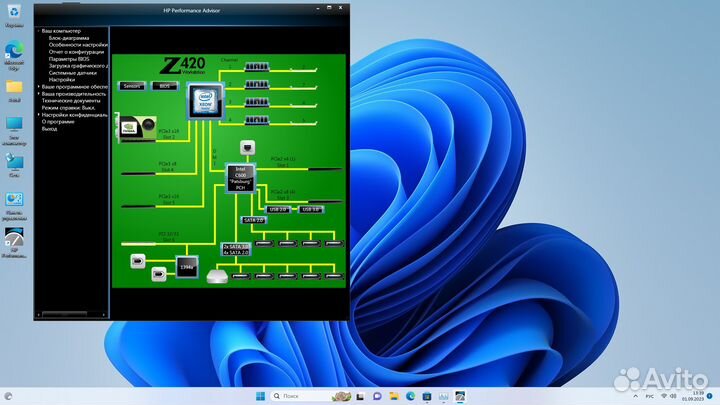720x405 pixels.
Task: Click the USB 2.0 label box
Action: point(277,209)
